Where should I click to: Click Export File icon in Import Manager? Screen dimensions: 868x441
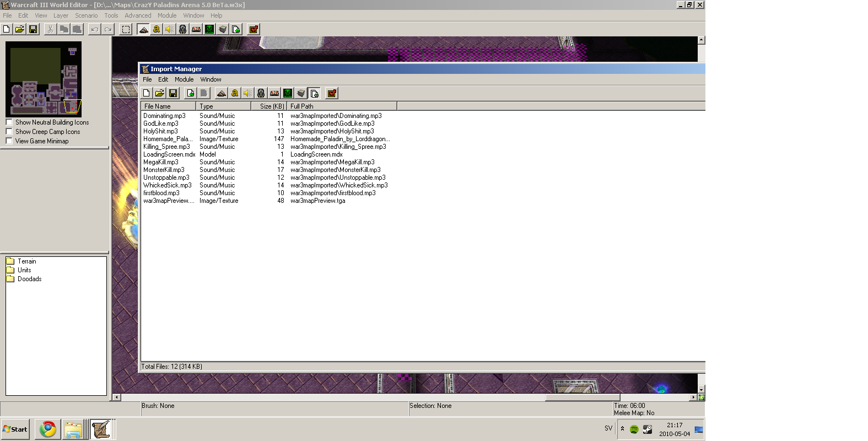coord(204,93)
